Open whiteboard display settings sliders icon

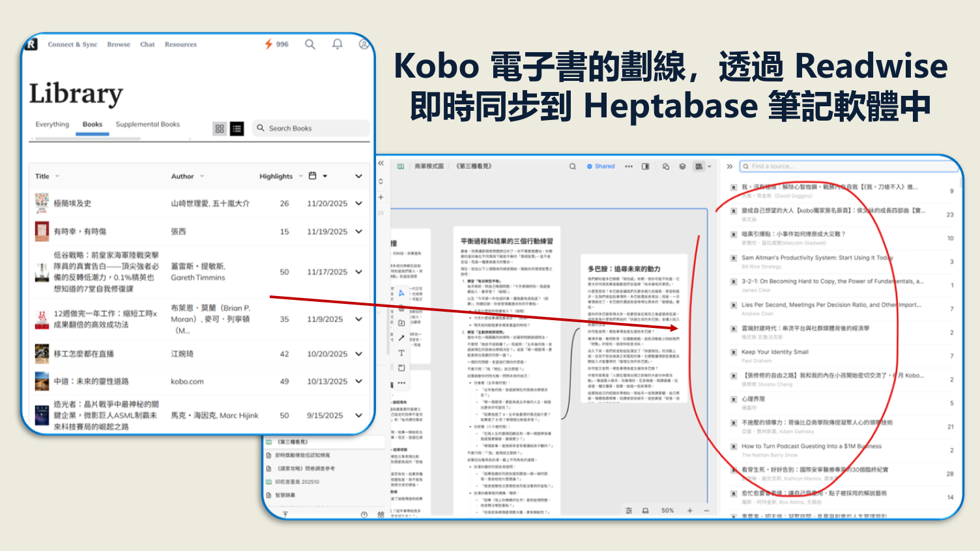point(629,511)
